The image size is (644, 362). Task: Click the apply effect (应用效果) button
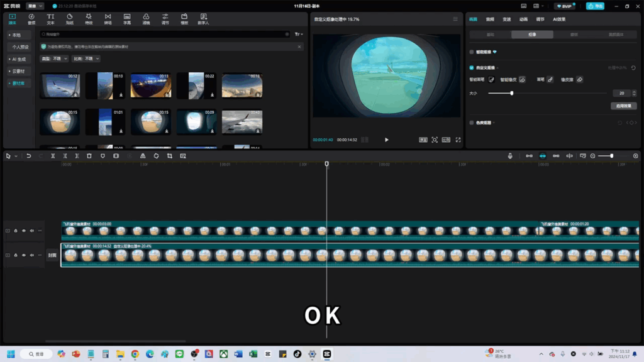pyautogui.click(x=623, y=106)
